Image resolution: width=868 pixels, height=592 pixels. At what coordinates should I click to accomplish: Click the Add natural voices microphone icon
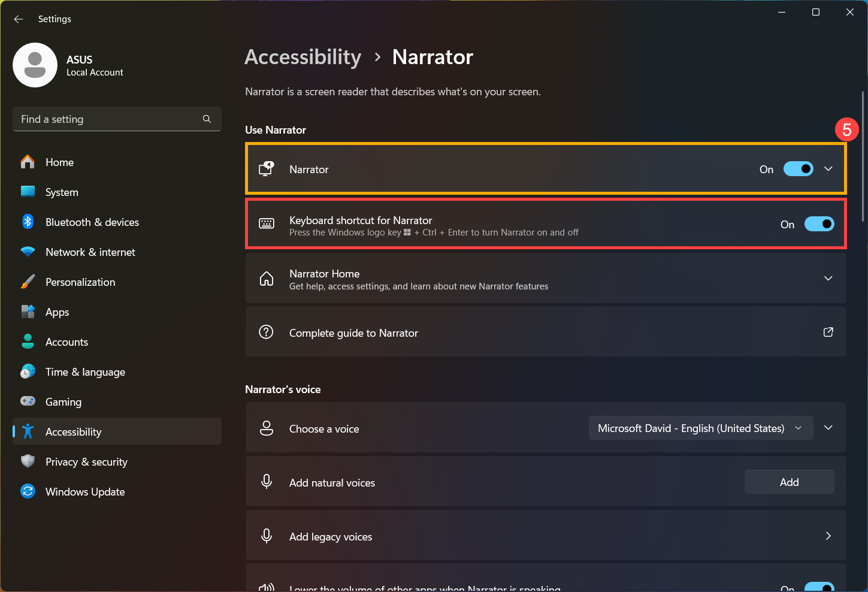267,482
